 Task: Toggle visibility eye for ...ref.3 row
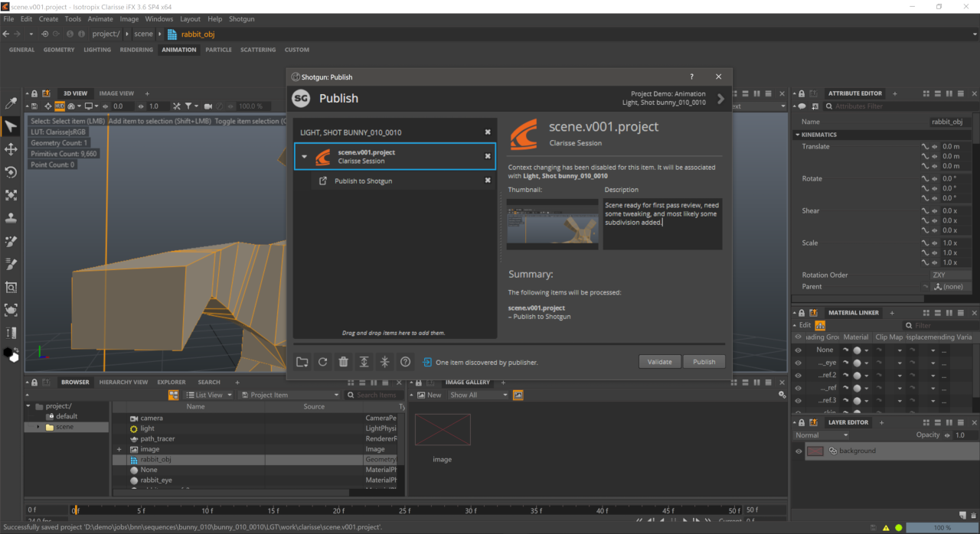point(799,401)
